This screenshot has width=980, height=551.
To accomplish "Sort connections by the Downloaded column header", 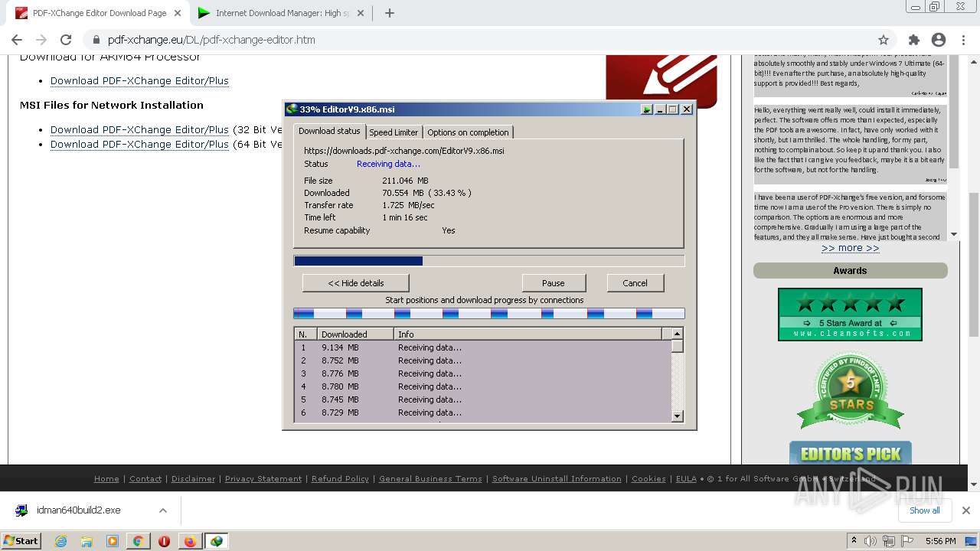I will point(355,334).
